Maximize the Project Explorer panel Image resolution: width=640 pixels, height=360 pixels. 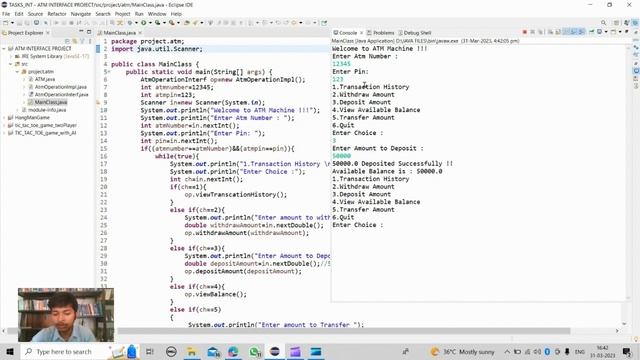89,32
